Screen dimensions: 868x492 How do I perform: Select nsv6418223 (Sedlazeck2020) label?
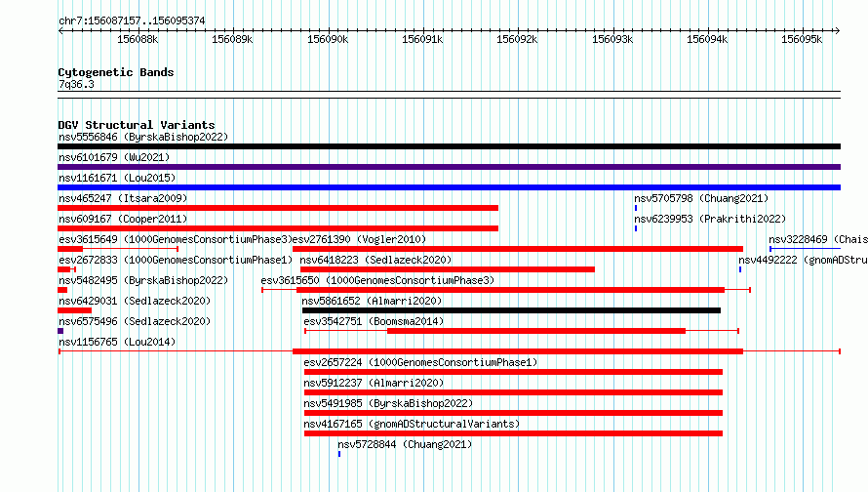(x=375, y=260)
